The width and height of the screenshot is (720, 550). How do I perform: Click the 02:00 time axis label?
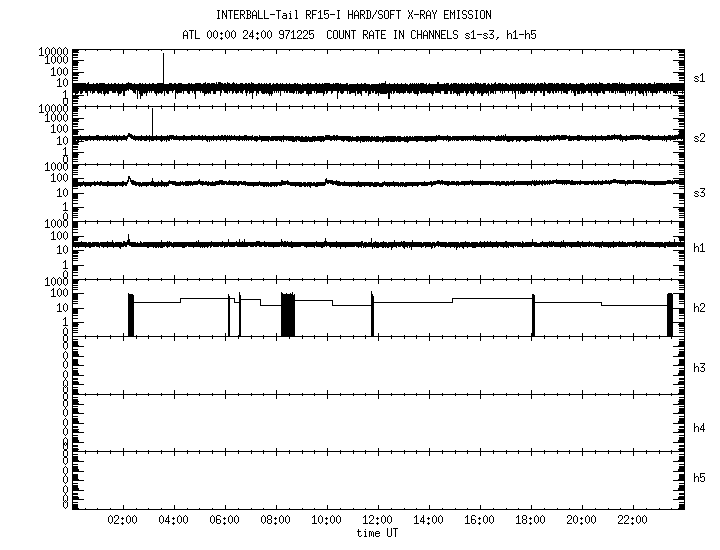(123, 521)
